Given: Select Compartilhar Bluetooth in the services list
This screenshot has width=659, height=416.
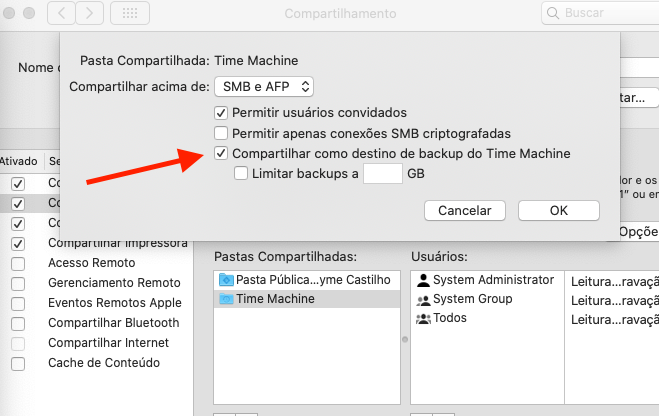Looking at the screenshot, I should point(113,323).
